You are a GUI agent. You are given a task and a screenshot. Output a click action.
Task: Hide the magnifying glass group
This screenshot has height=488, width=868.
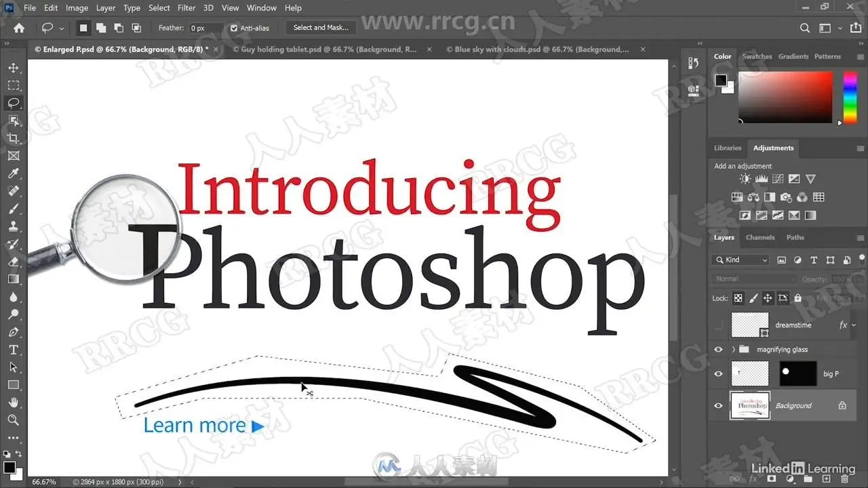pyautogui.click(x=718, y=350)
